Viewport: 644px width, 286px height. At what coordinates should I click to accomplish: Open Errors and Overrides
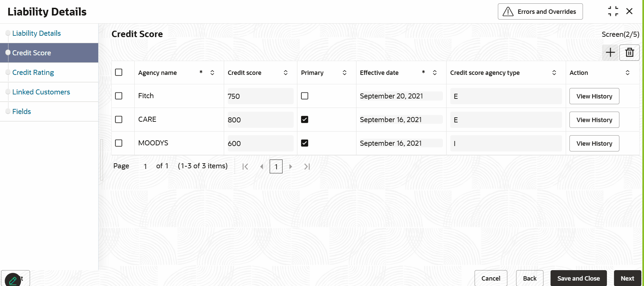[x=540, y=12]
